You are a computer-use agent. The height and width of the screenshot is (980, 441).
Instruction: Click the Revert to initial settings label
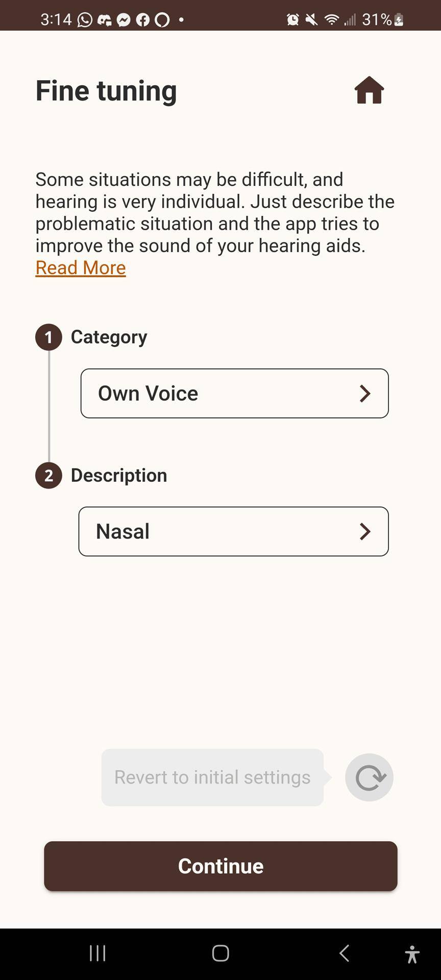click(x=212, y=777)
